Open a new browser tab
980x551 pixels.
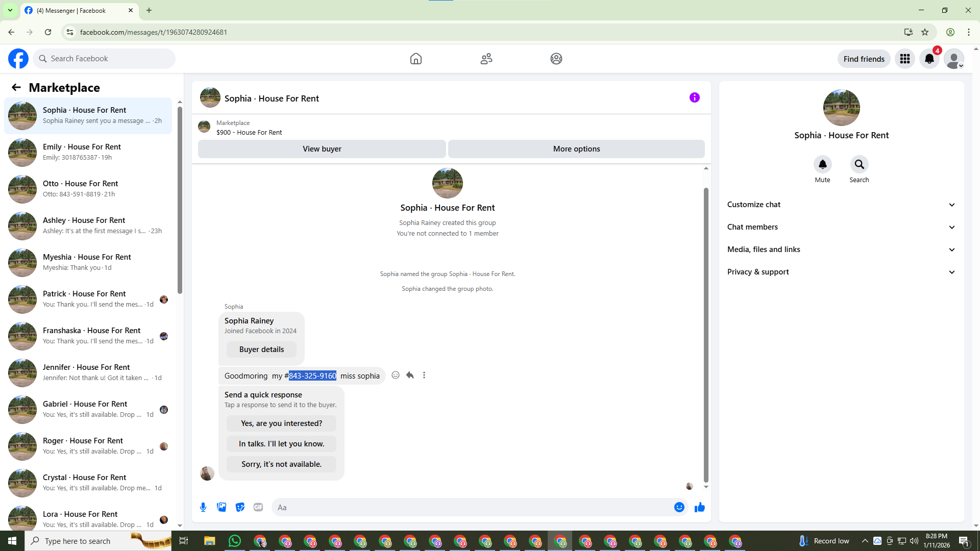(x=149, y=10)
